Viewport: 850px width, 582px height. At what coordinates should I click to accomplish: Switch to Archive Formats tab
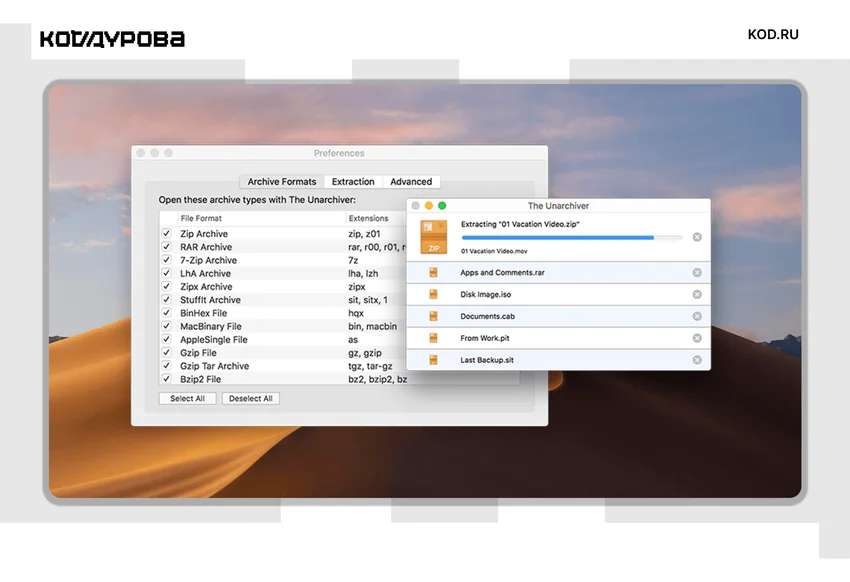click(282, 182)
